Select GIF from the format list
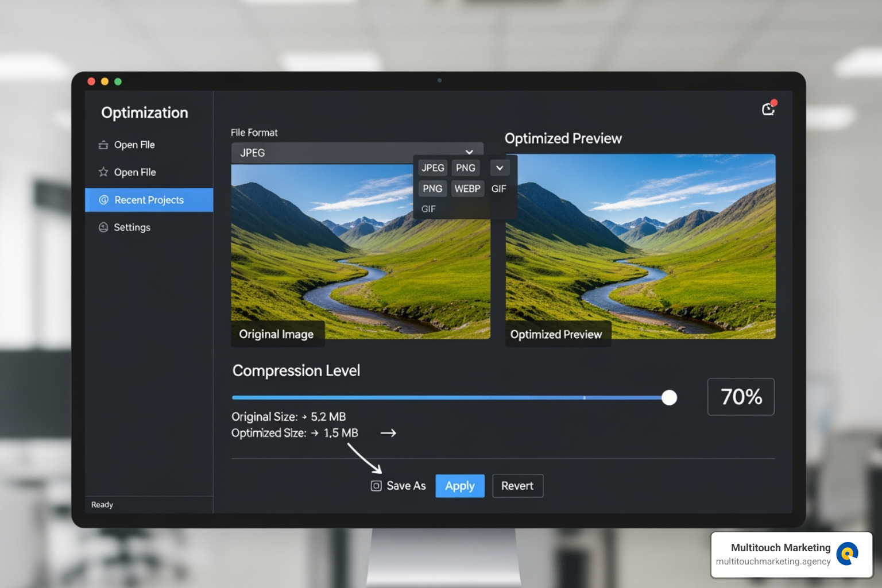Viewport: 882px width, 588px height. click(428, 208)
